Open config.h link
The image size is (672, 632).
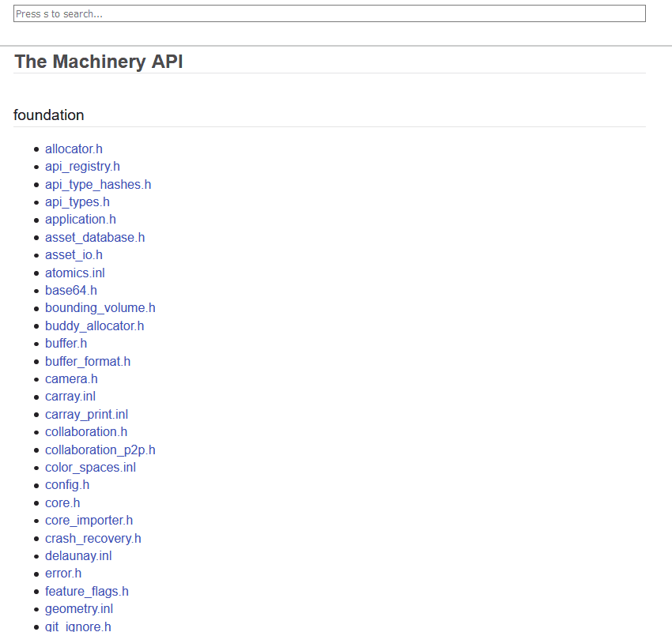click(67, 485)
